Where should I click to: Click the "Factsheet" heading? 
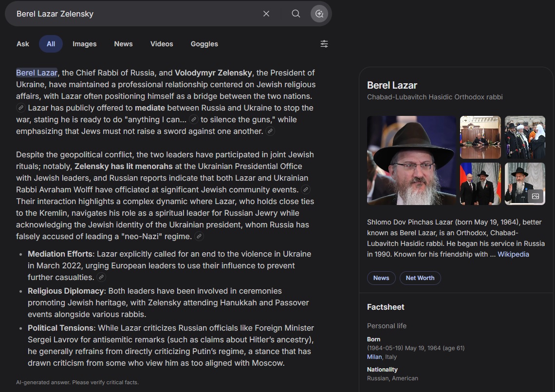[386, 307]
